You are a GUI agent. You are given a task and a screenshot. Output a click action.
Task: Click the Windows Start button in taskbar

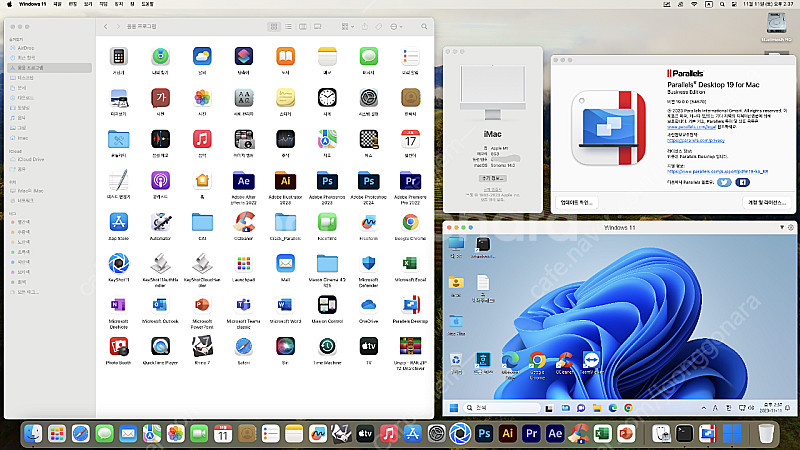pos(454,408)
